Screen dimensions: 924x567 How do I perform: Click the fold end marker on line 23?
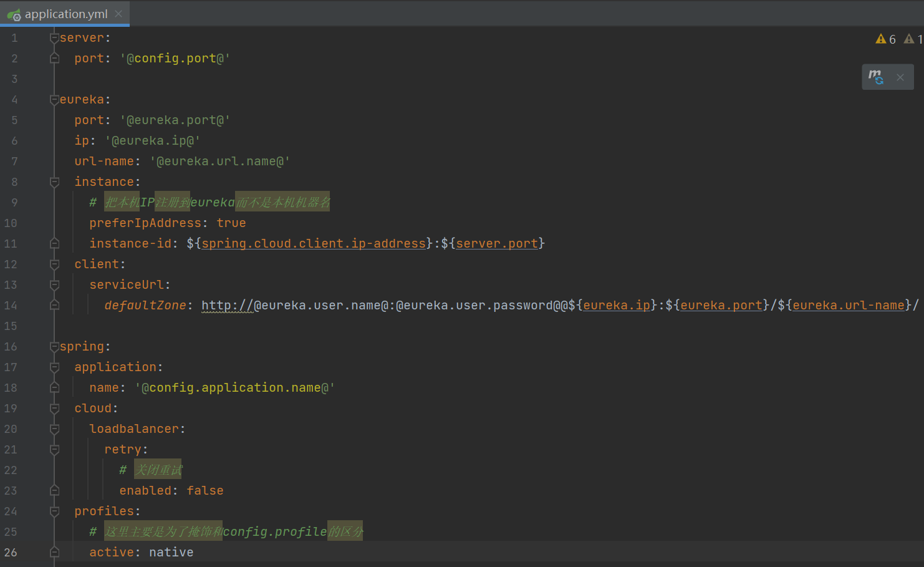(54, 490)
